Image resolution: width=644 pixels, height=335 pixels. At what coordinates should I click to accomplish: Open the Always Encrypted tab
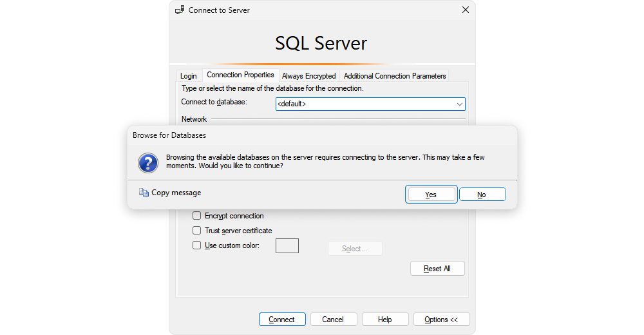(309, 76)
